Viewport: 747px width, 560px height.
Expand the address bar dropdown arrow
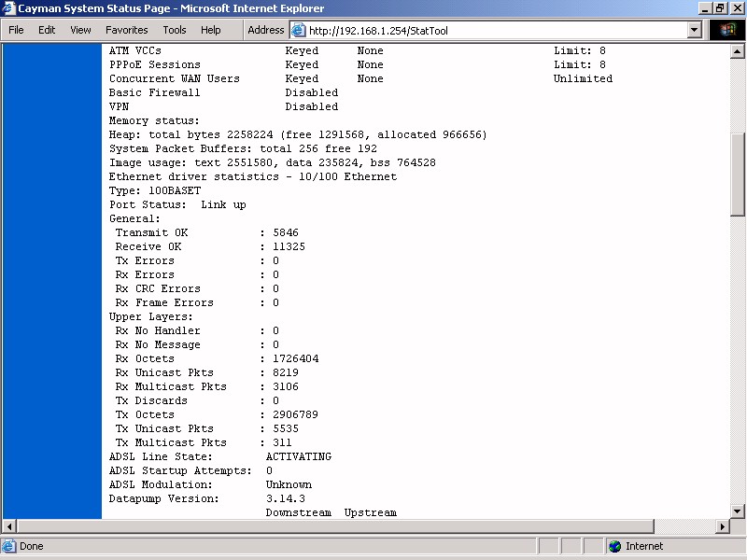(x=695, y=31)
